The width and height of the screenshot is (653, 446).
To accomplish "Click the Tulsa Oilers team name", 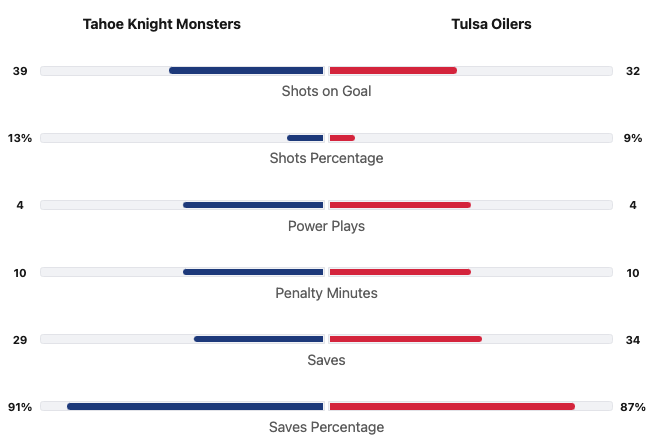I will [491, 24].
